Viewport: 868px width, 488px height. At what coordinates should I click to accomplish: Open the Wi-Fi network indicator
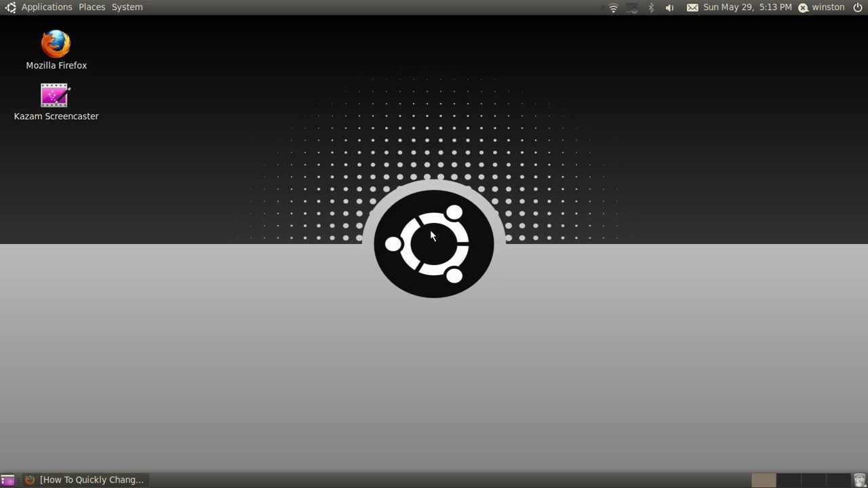(613, 7)
